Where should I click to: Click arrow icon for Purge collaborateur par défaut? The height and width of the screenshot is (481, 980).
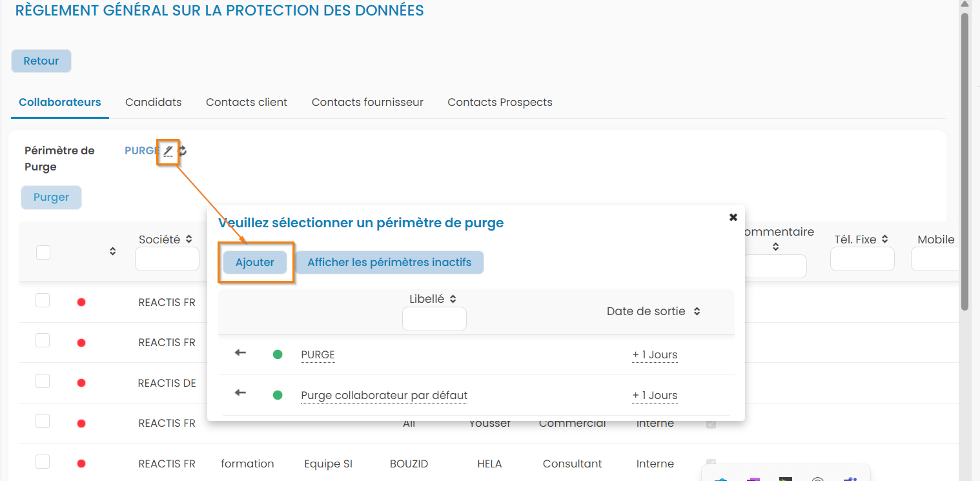pyautogui.click(x=240, y=393)
